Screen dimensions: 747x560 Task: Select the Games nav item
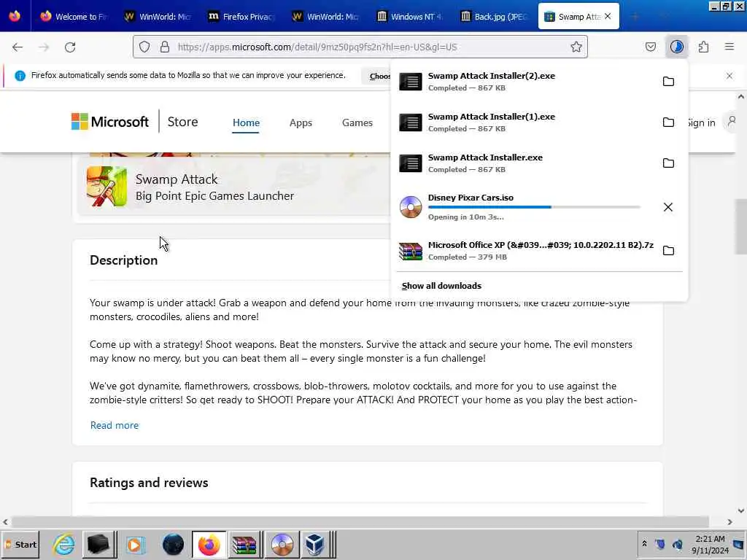click(357, 122)
